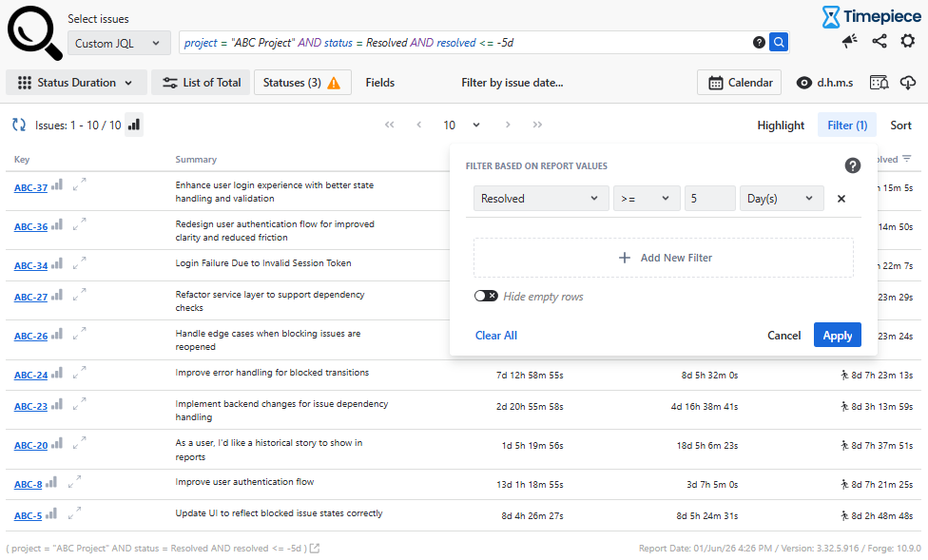Click the Summary column header

(196, 159)
